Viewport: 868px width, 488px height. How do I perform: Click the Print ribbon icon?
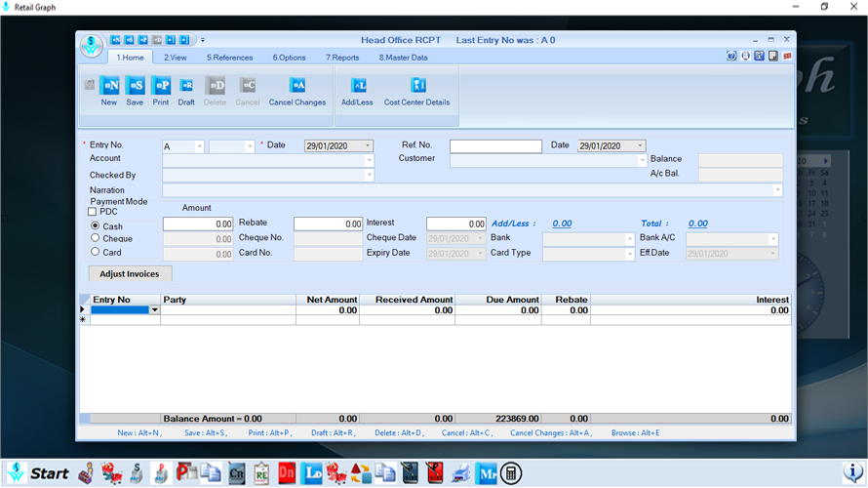161,85
